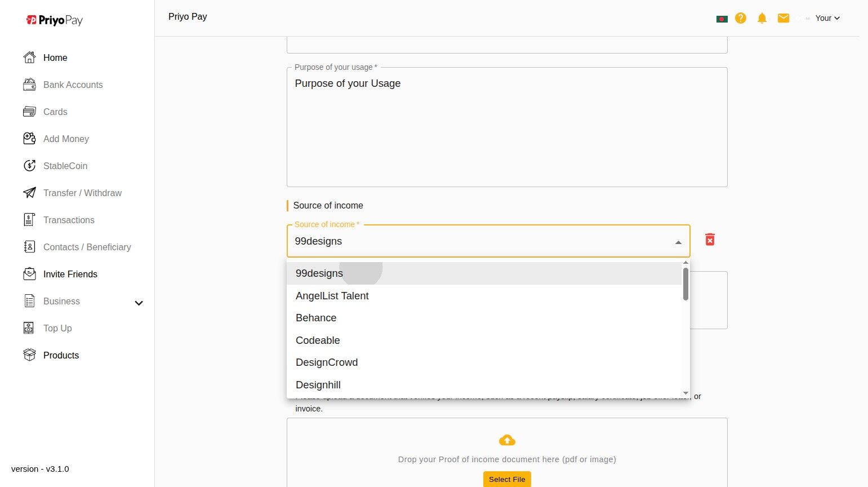Click the Priyo Pay logo
The image size is (868, 487).
(x=55, y=20)
